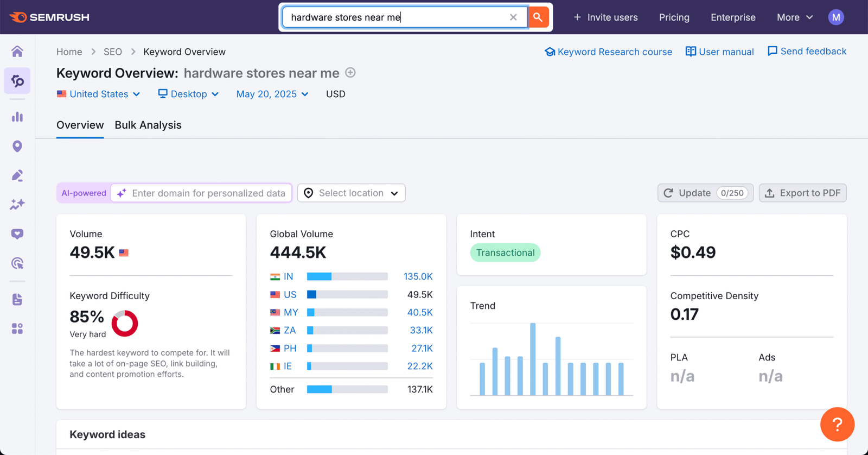Click the 444.5K Global Volume figure

coord(298,252)
